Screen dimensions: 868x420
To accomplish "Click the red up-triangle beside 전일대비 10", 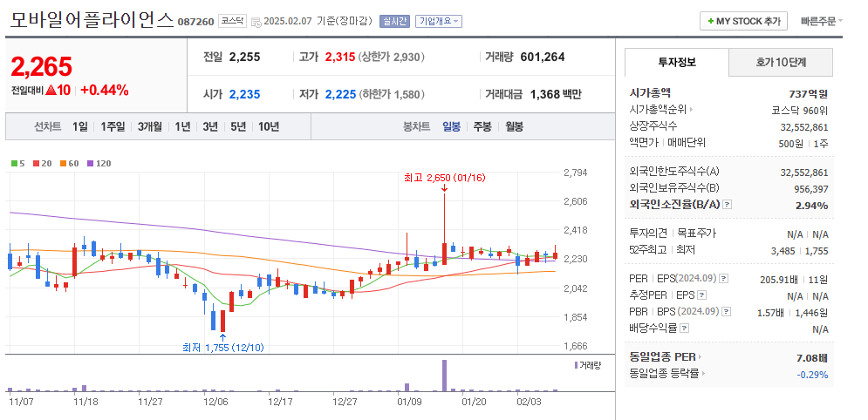I will point(51,90).
